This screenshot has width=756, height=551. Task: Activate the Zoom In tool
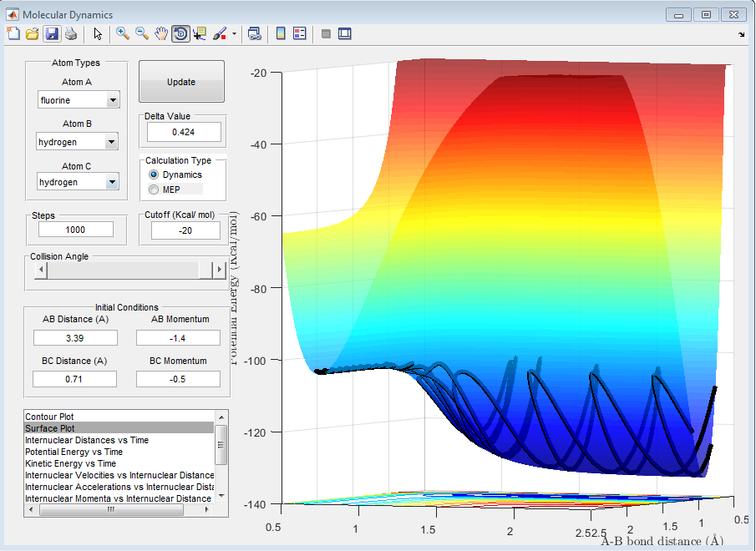point(123,33)
